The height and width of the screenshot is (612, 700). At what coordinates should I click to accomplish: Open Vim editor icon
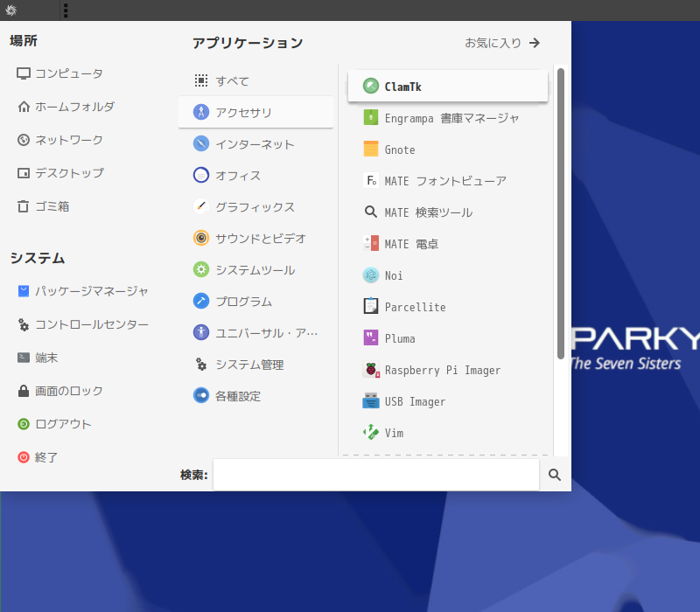(370, 433)
